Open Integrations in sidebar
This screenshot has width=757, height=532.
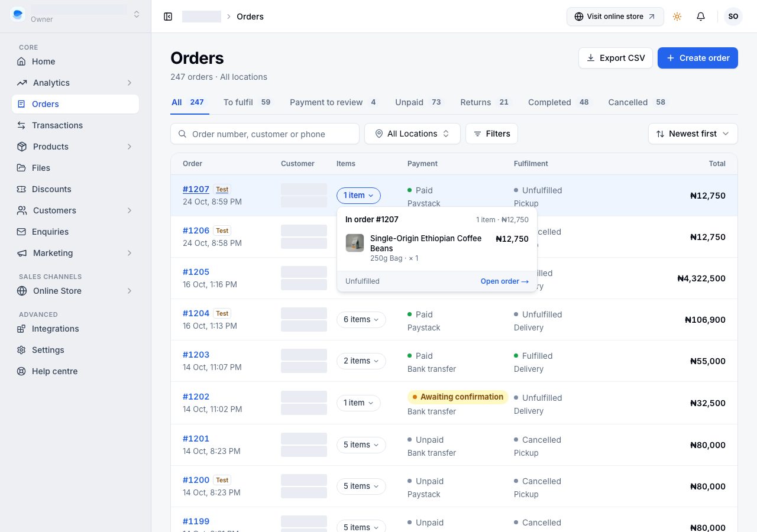75,329
